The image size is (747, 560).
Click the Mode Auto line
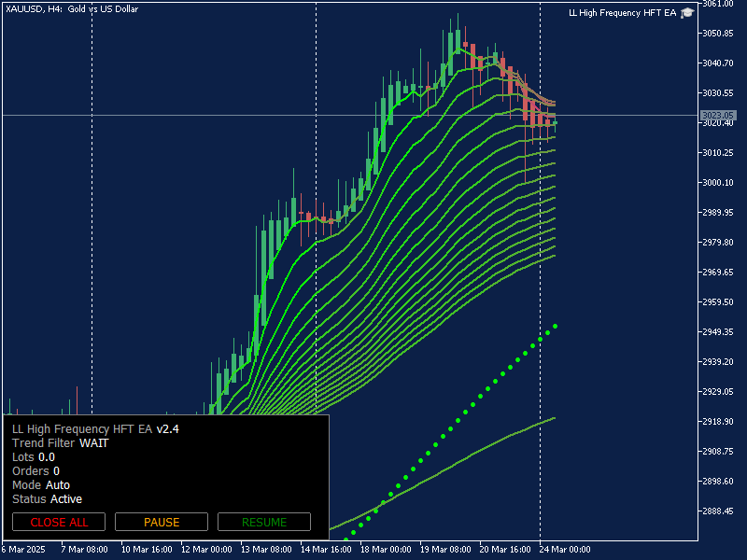coord(41,484)
